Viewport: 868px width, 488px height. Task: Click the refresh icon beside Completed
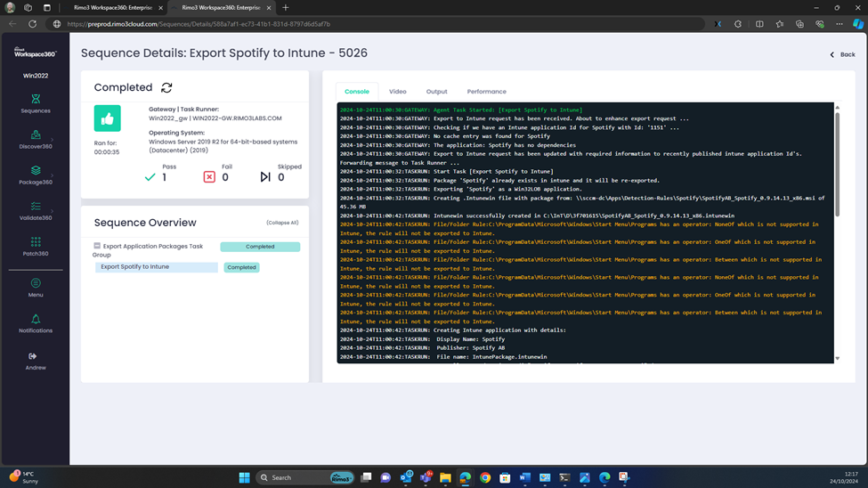pyautogui.click(x=166, y=87)
